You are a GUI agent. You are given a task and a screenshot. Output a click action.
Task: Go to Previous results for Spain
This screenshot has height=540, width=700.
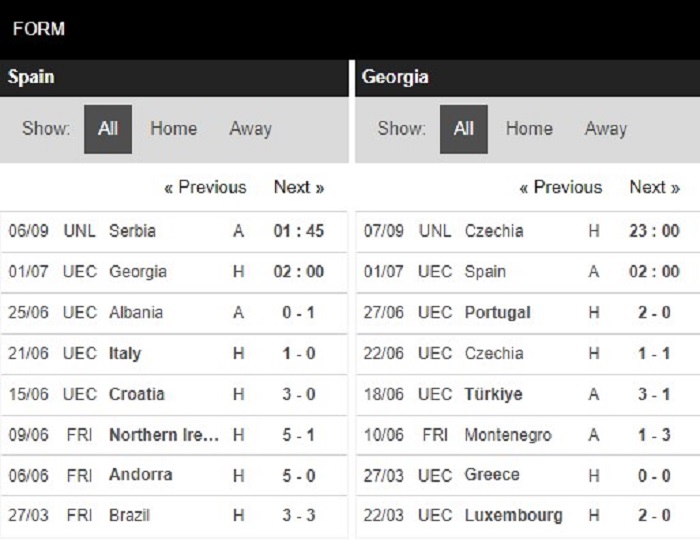205,187
